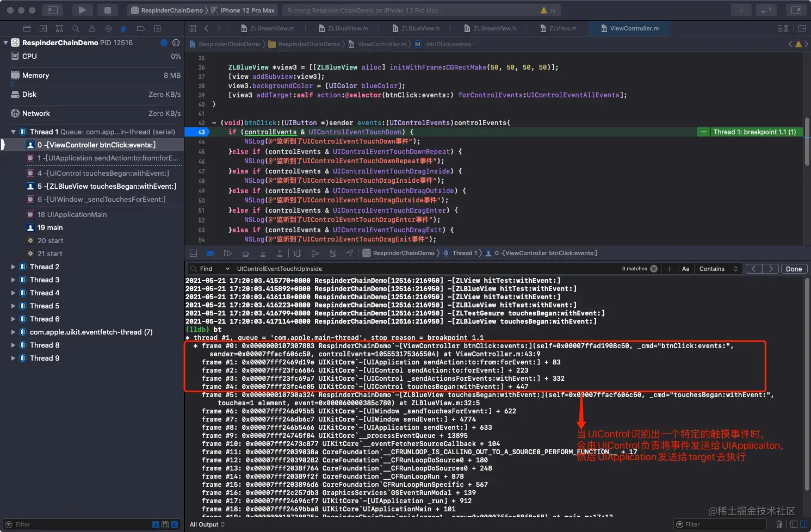Screen dimensions: 811x532
Task: Step out of the function
Action: tap(280, 253)
